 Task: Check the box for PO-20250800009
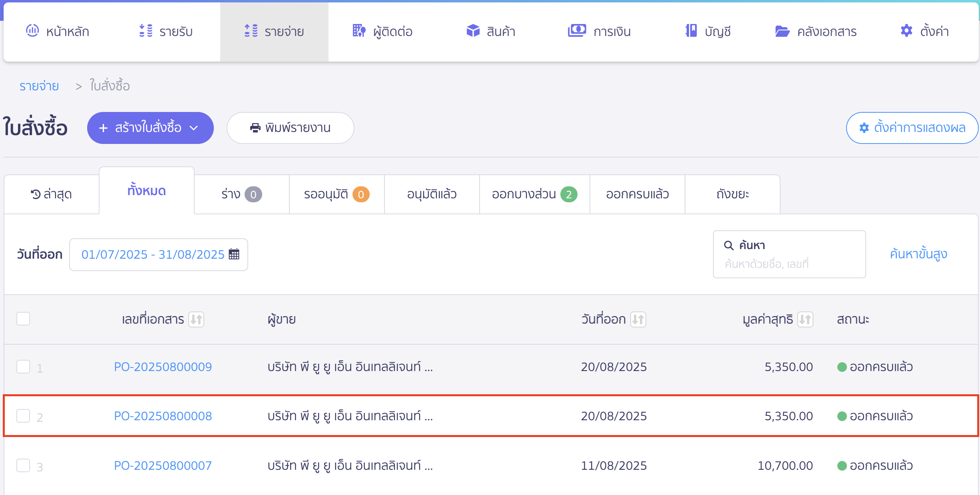point(23,367)
